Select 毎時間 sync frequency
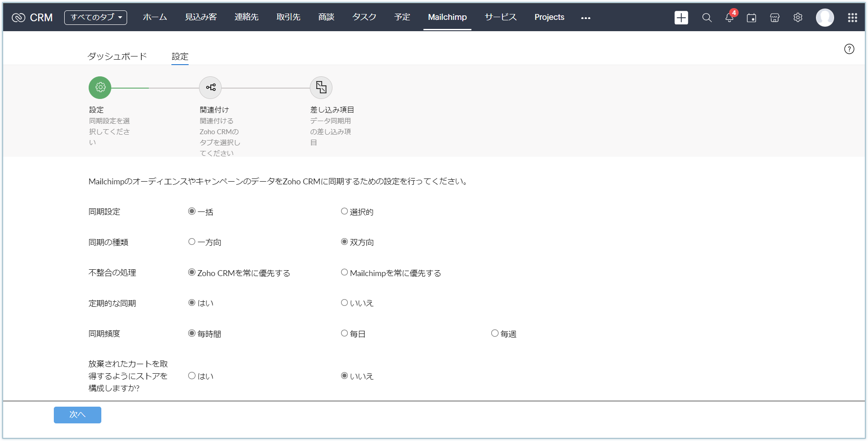The width and height of the screenshot is (868, 441). (192, 333)
